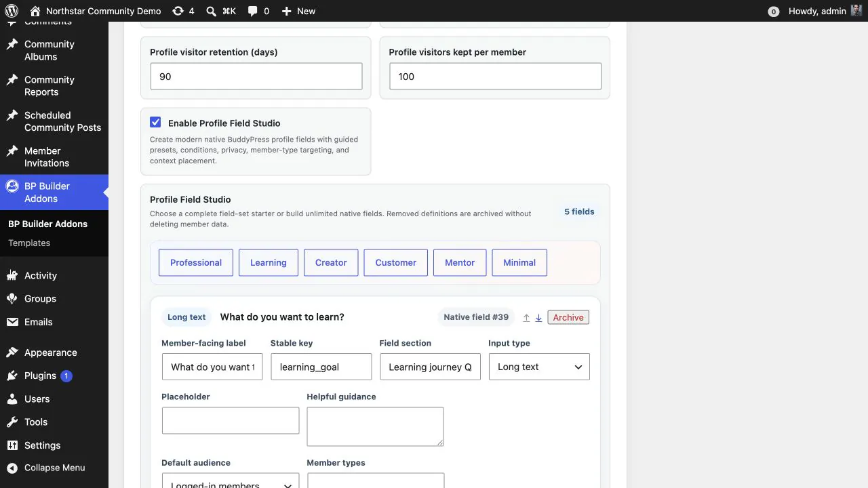Image resolution: width=868 pixels, height=488 pixels.
Task: Open the Templates submenu item
Action: [x=29, y=243]
